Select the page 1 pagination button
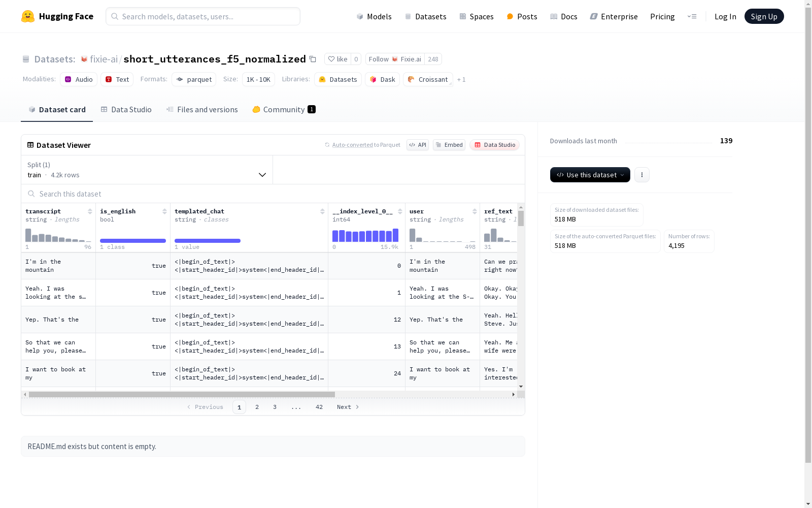This screenshot has width=812, height=508. click(x=239, y=407)
